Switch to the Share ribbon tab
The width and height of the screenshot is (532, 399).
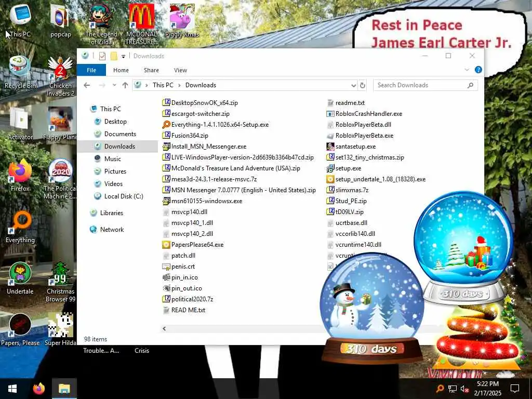click(x=151, y=70)
